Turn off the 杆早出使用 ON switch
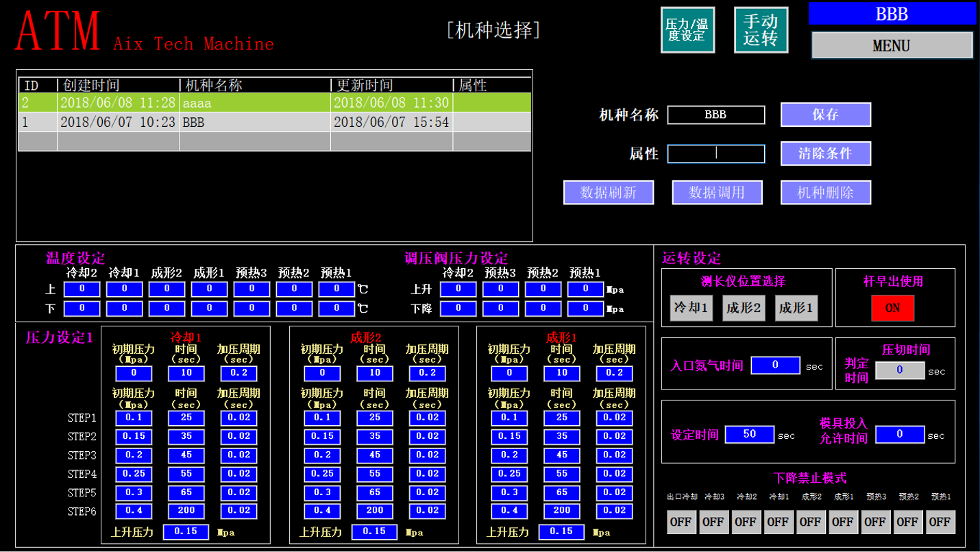Screen dimensions: 980x552 click(x=892, y=308)
